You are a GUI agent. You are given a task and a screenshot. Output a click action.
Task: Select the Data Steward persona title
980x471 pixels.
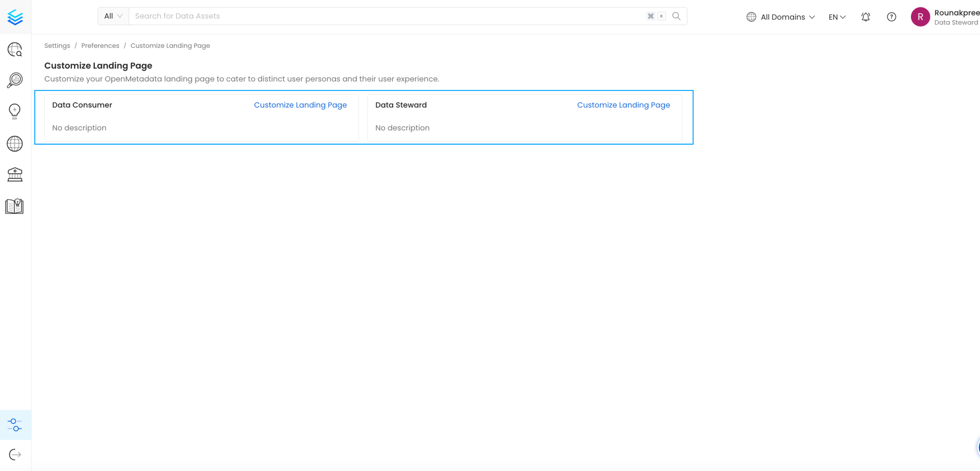401,105
